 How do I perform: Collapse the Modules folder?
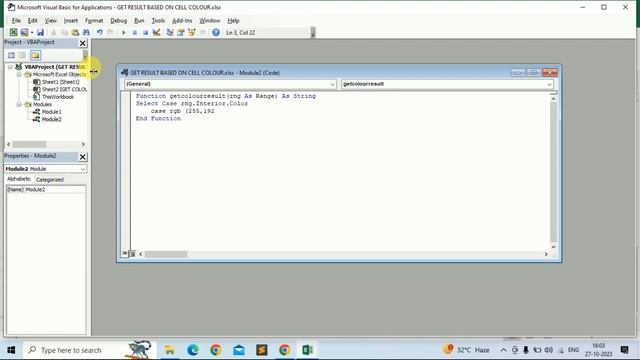click(19, 104)
